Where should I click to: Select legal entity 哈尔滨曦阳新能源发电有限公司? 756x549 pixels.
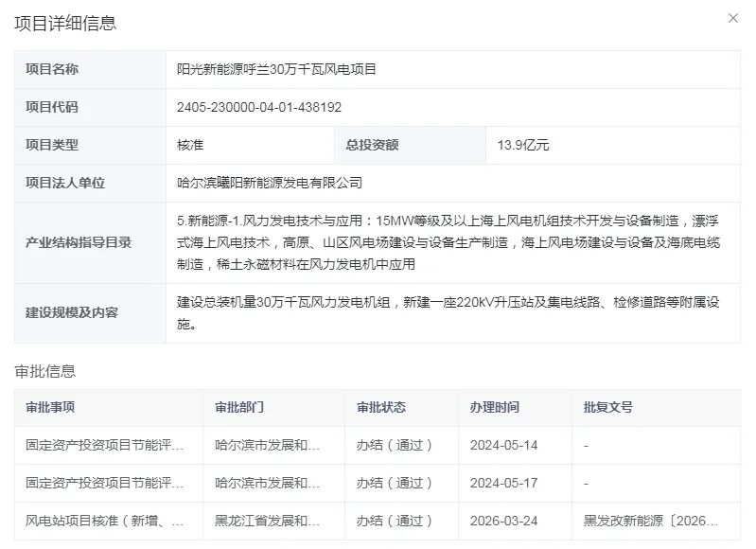[270, 183]
